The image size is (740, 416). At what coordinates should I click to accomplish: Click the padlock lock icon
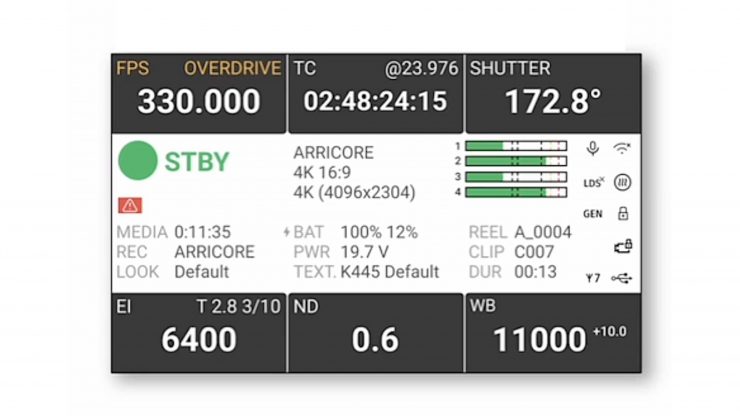click(622, 214)
